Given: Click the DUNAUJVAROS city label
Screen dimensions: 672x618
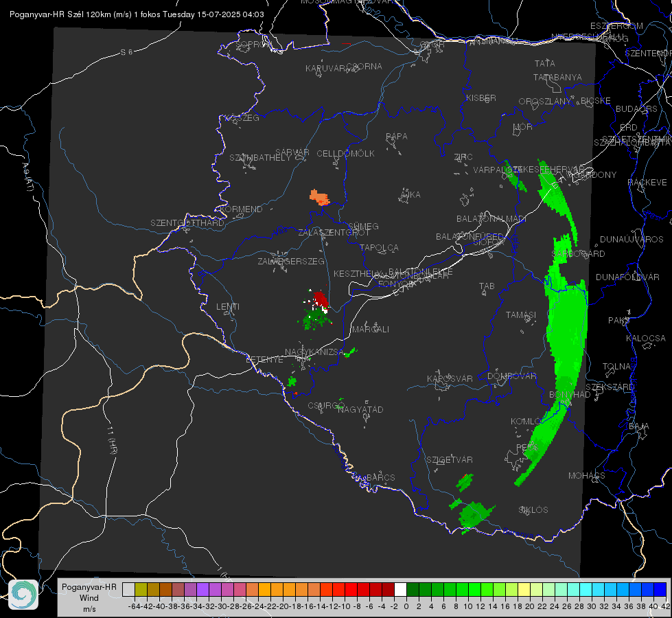Looking at the screenshot, I should click(632, 240).
